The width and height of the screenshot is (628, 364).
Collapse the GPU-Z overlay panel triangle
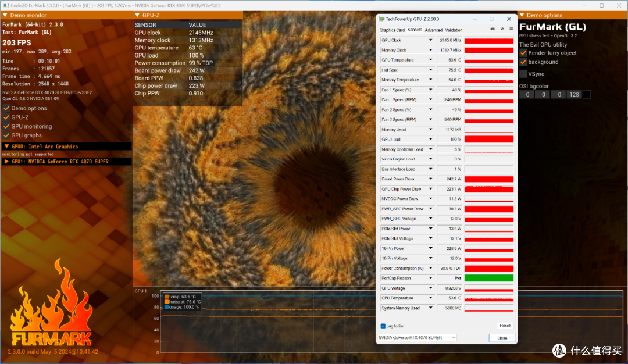tap(137, 15)
